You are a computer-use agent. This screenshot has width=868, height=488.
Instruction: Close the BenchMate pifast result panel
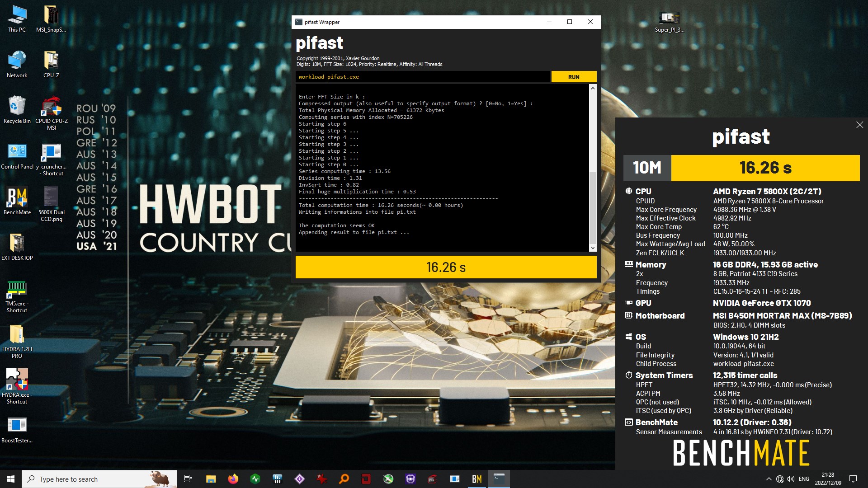(859, 125)
